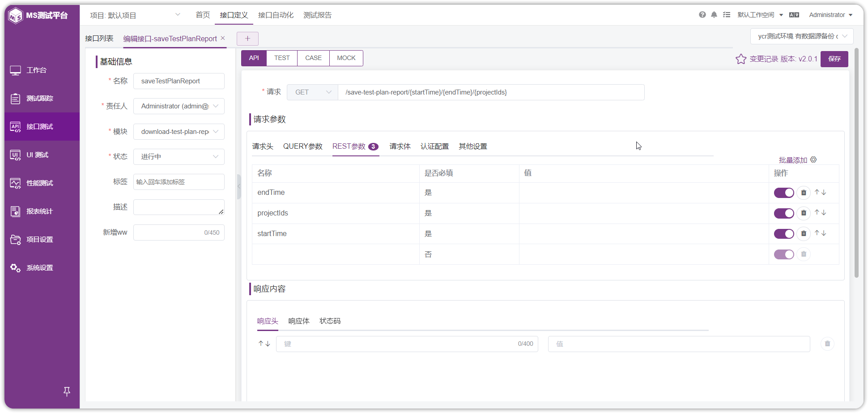Open 测试跟踪 in the sidebar
868x413 pixels.
coord(42,99)
